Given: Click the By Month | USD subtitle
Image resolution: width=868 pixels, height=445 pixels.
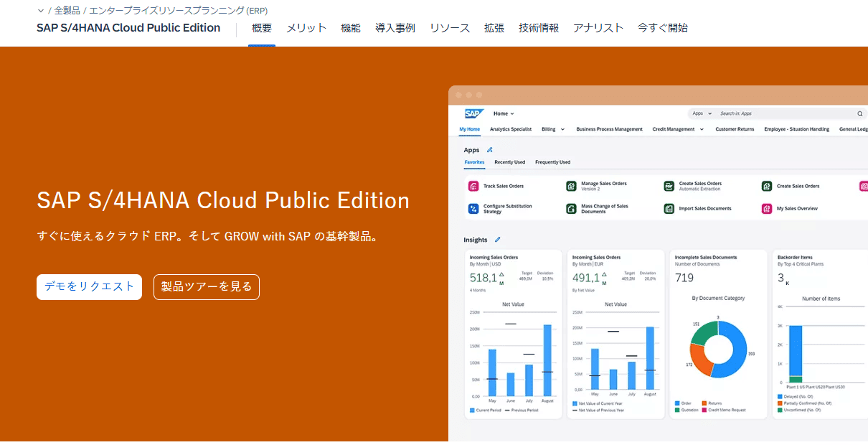Looking at the screenshot, I should point(485,264).
